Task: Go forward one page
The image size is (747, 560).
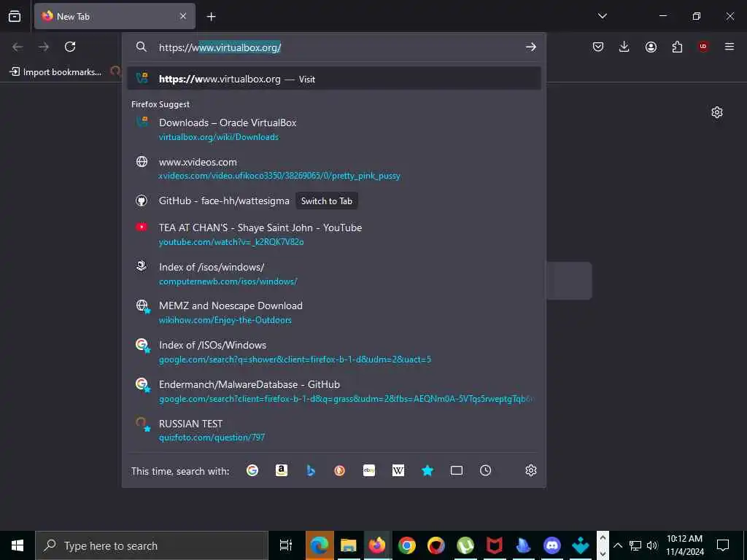Action: [x=44, y=47]
